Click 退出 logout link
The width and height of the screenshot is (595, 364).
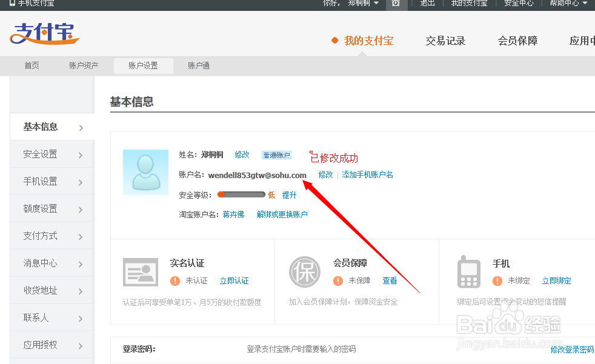click(427, 3)
